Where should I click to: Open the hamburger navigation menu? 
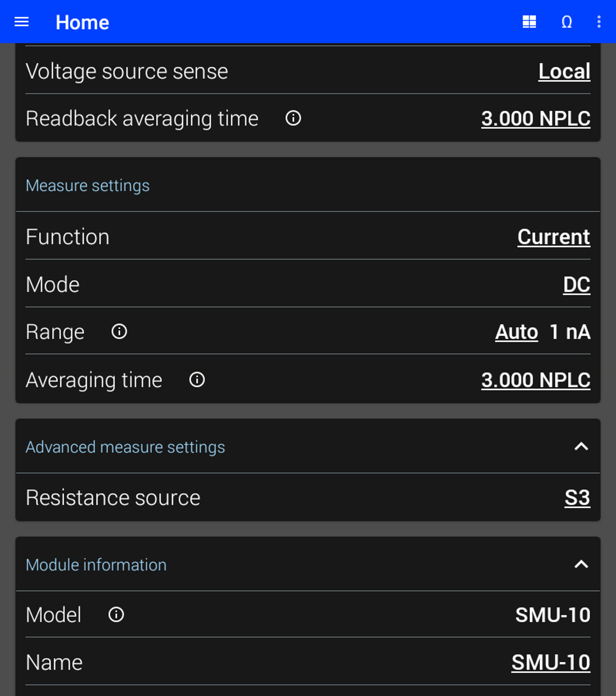22,22
